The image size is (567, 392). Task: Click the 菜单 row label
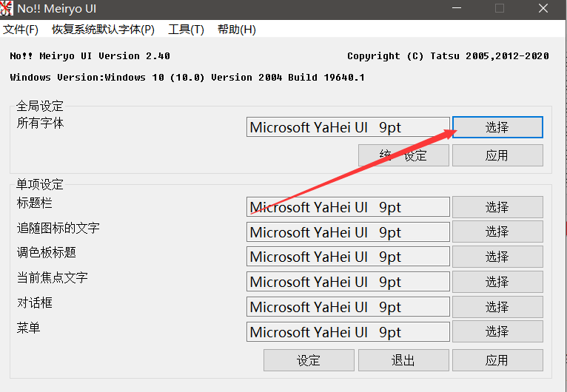[29, 328]
